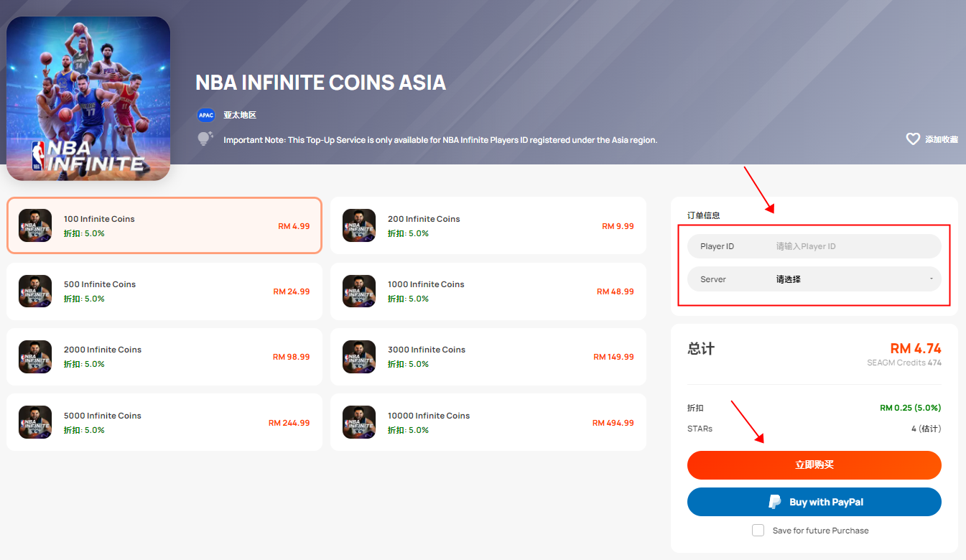
Task: Click the NBA INFINITE COINS ASIA heading
Action: click(321, 83)
